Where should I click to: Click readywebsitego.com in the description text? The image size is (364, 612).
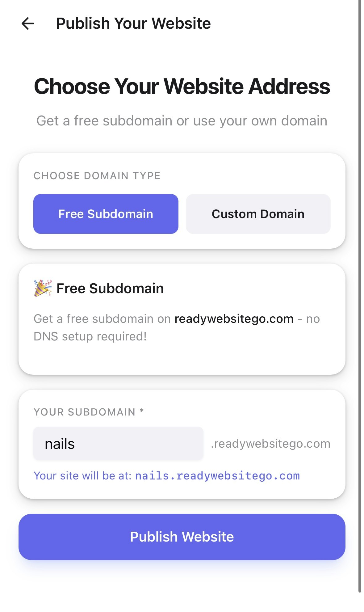tap(234, 319)
